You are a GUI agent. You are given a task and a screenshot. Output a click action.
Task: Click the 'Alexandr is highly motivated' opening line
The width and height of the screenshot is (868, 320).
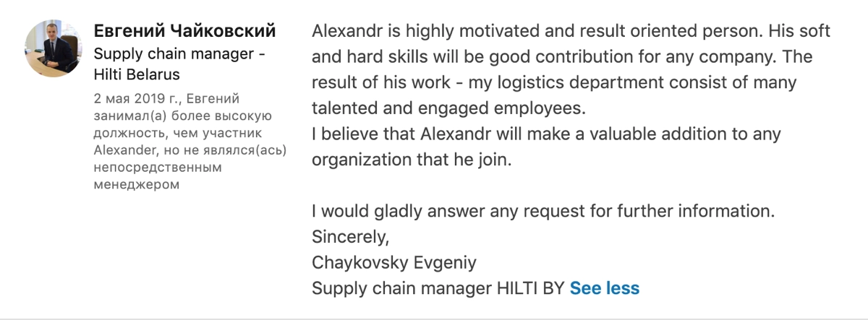(x=571, y=32)
